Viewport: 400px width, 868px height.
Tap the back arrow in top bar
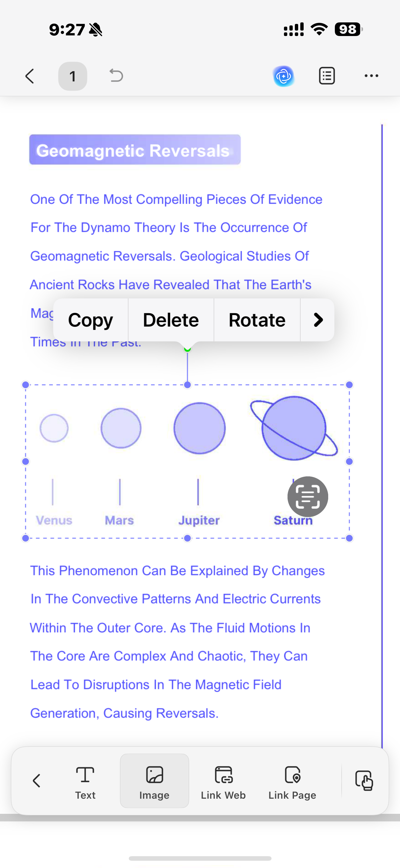30,76
